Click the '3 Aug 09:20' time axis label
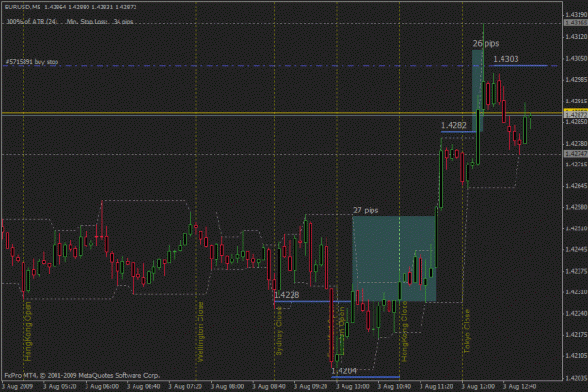588x392 pixels. (310, 386)
